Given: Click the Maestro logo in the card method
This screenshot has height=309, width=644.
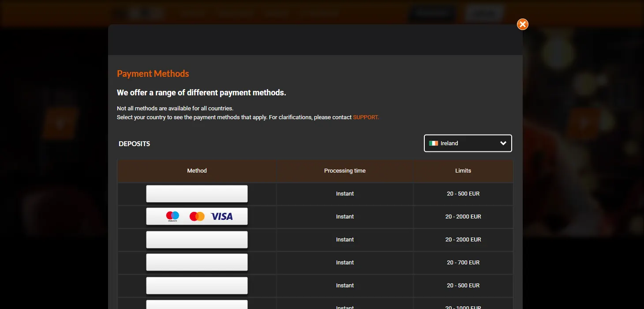Looking at the screenshot, I should (172, 216).
